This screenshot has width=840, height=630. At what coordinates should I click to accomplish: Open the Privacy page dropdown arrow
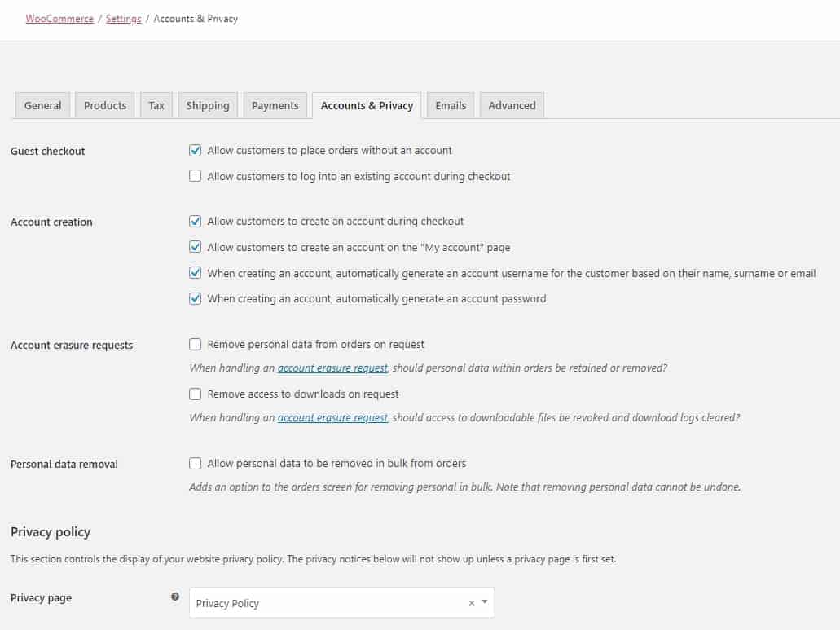tap(484, 601)
